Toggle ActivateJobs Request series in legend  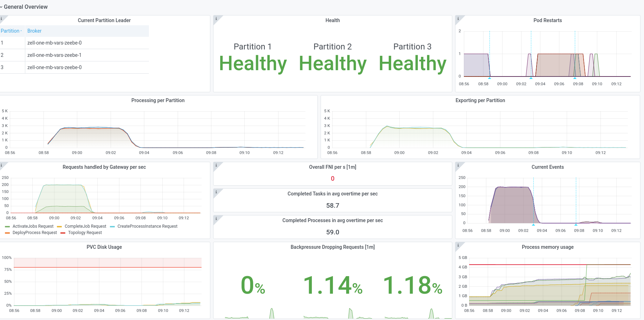(x=33, y=226)
